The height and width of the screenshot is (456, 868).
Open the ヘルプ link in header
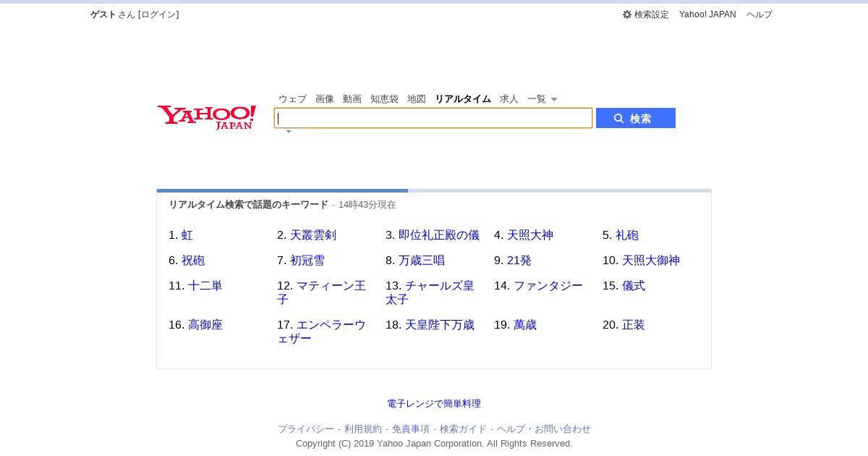[x=759, y=14]
